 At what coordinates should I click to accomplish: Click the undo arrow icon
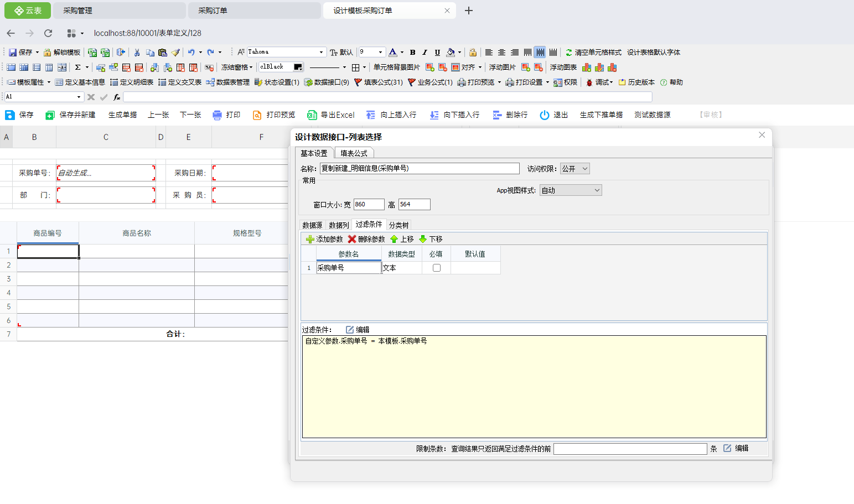tap(191, 53)
